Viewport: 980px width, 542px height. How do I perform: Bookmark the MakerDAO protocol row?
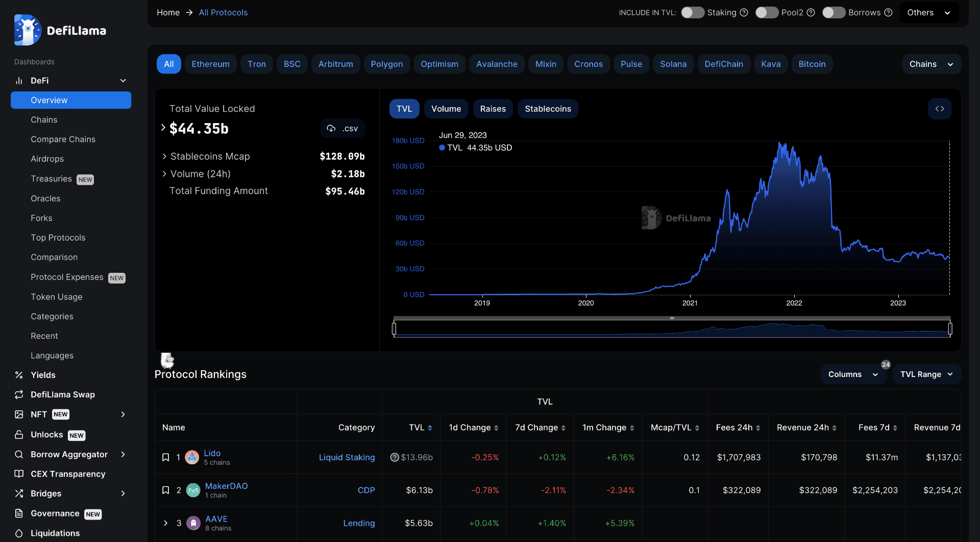click(x=165, y=490)
